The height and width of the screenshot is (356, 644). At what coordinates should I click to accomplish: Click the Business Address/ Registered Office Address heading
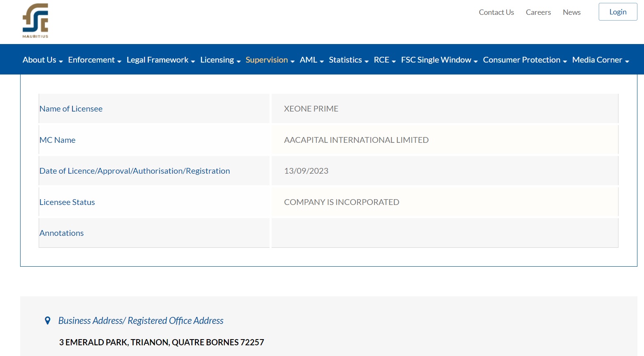tap(141, 321)
